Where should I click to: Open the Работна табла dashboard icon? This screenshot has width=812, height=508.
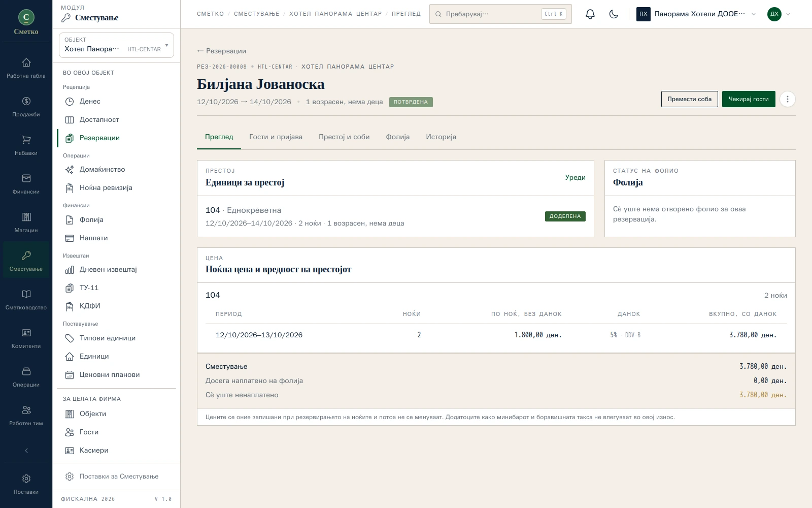tap(26, 68)
